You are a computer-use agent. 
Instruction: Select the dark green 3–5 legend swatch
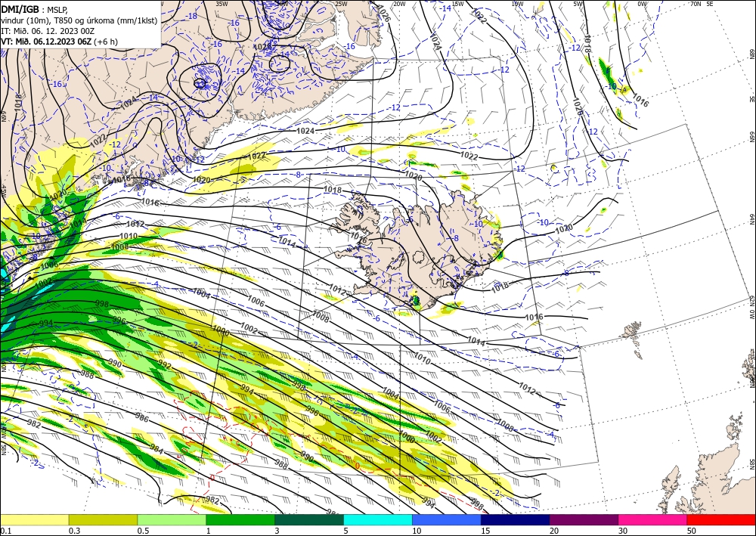309,519
